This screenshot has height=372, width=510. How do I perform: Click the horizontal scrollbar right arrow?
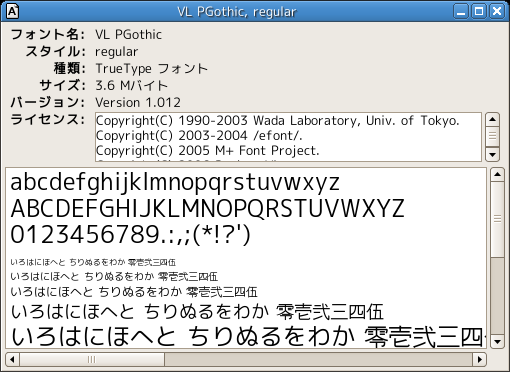479,359
